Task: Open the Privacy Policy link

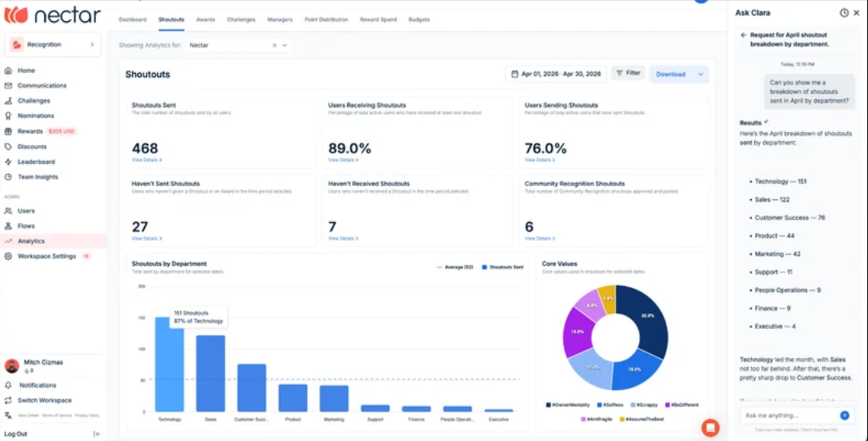Action: [x=87, y=415]
